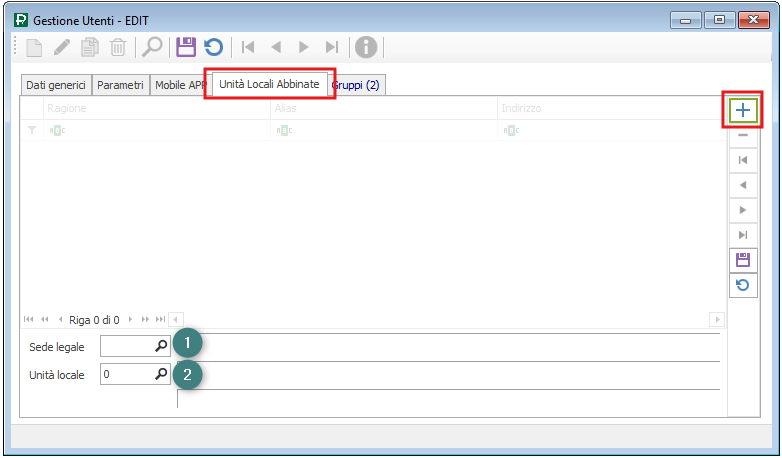The height and width of the screenshot is (458, 782).
Task: Click the Refresh/undo toolbar icon
Action: (x=213, y=47)
